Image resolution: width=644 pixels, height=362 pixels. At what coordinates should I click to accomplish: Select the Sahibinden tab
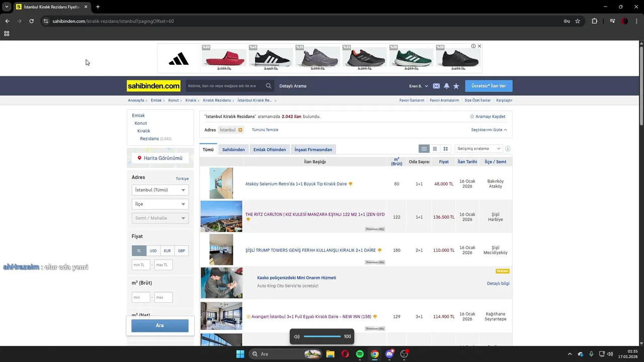(x=233, y=149)
